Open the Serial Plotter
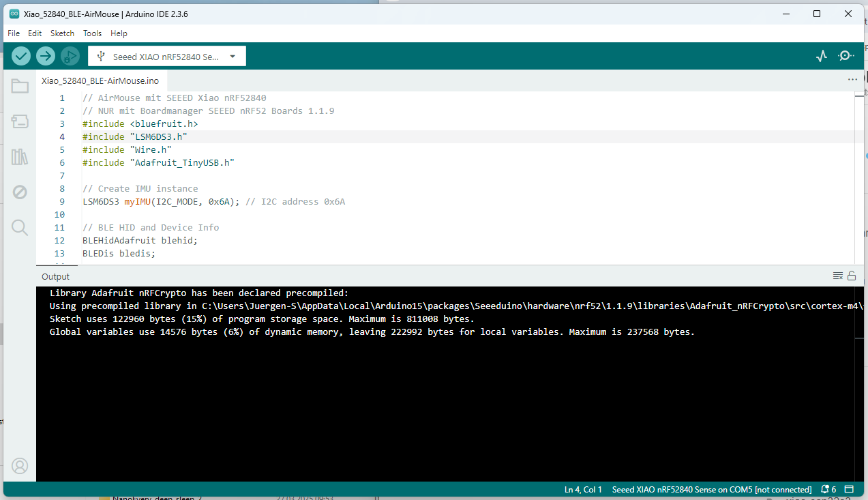The width and height of the screenshot is (868, 500). [822, 56]
